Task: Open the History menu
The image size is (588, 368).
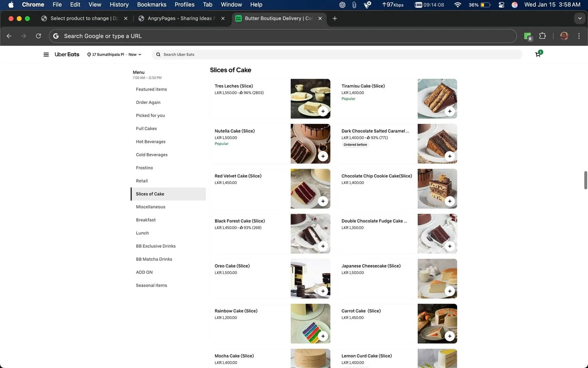Action: [119, 5]
